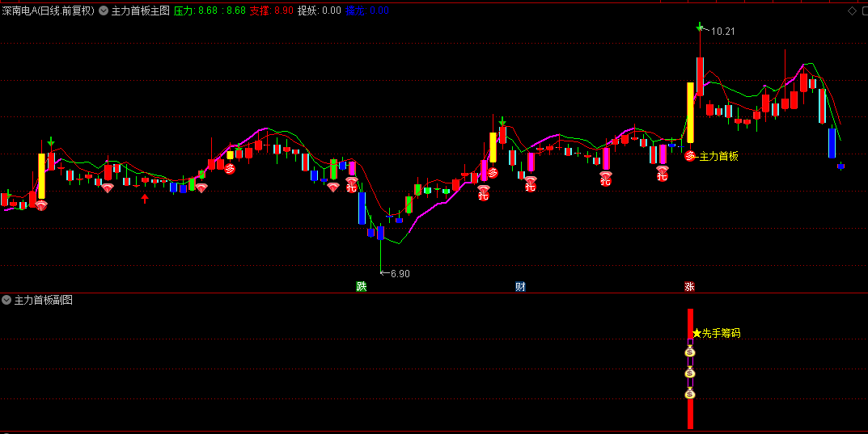The height and width of the screenshot is (434, 868).
Task: Click the 捉妖: 0.00 readout
Action: coord(320,11)
